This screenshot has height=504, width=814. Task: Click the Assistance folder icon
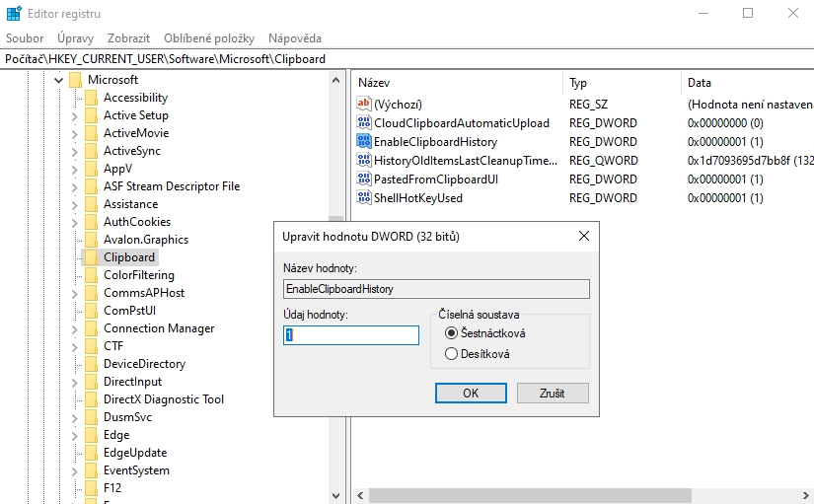pyautogui.click(x=91, y=204)
